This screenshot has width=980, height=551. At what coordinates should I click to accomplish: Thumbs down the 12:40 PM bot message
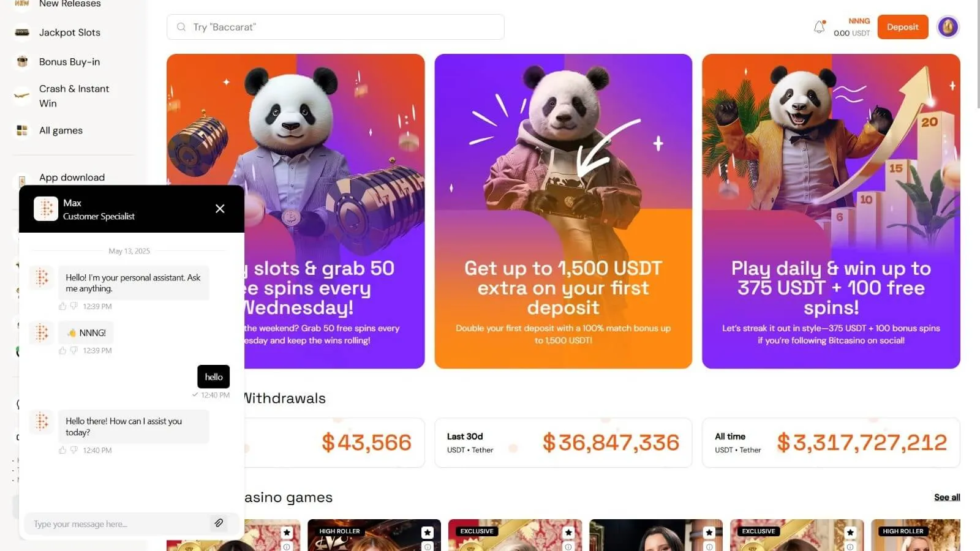tap(74, 450)
